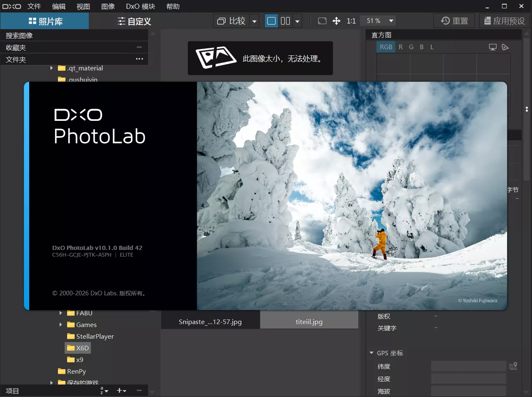Select the G histogram channel
The width and height of the screenshot is (532, 397).
pos(411,47)
